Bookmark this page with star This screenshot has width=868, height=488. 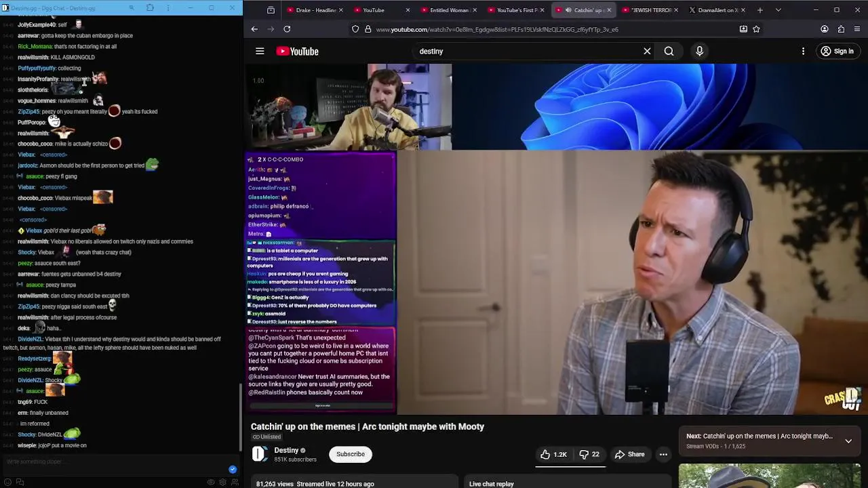[x=756, y=29]
